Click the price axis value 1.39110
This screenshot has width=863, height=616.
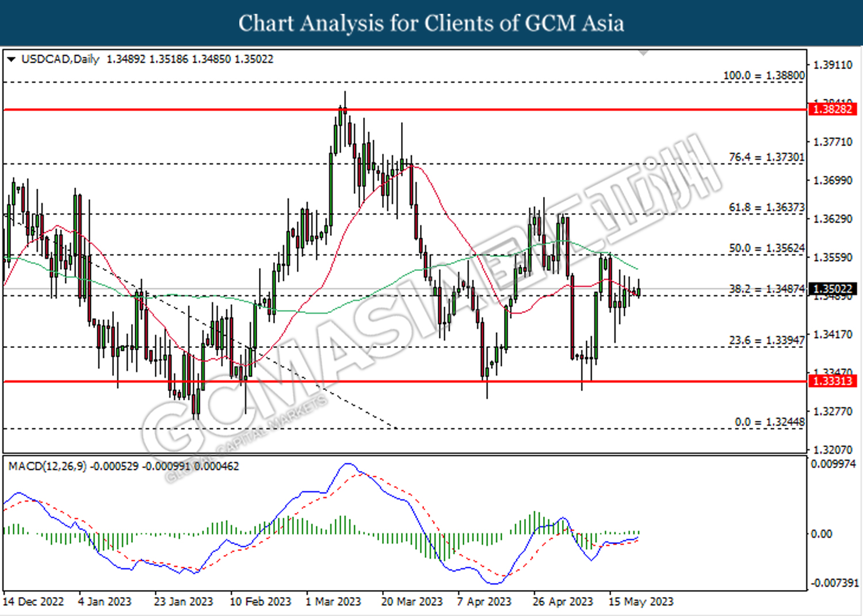tap(833, 65)
